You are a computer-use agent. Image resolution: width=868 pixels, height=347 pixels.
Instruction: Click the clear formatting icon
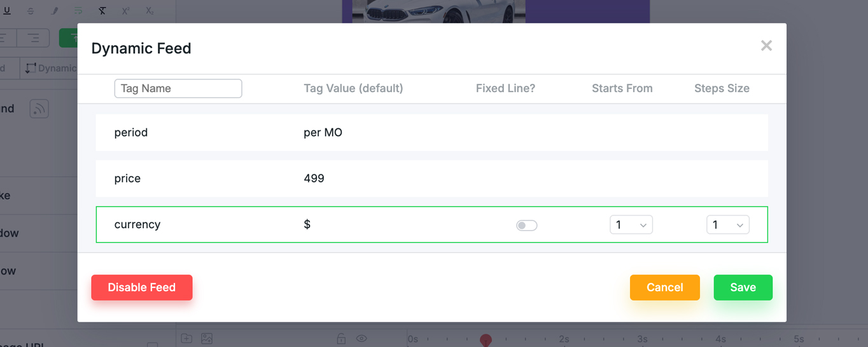[102, 11]
